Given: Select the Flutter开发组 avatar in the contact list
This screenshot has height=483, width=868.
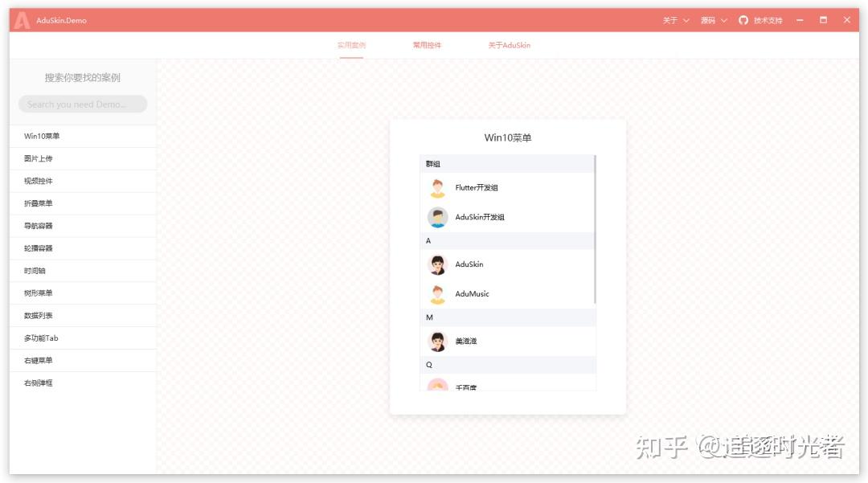Looking at the screenshot, I should (437, 187).
